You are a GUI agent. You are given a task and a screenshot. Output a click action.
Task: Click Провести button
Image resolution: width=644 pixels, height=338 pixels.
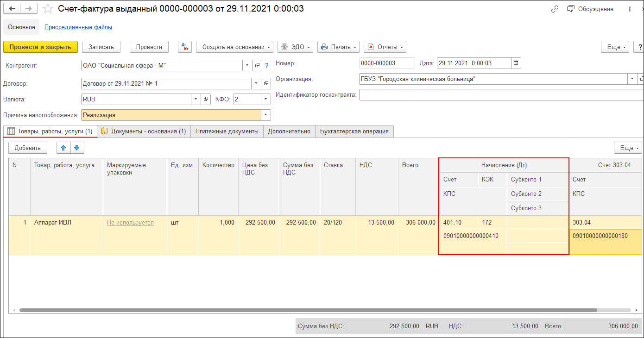pos(149,47)
